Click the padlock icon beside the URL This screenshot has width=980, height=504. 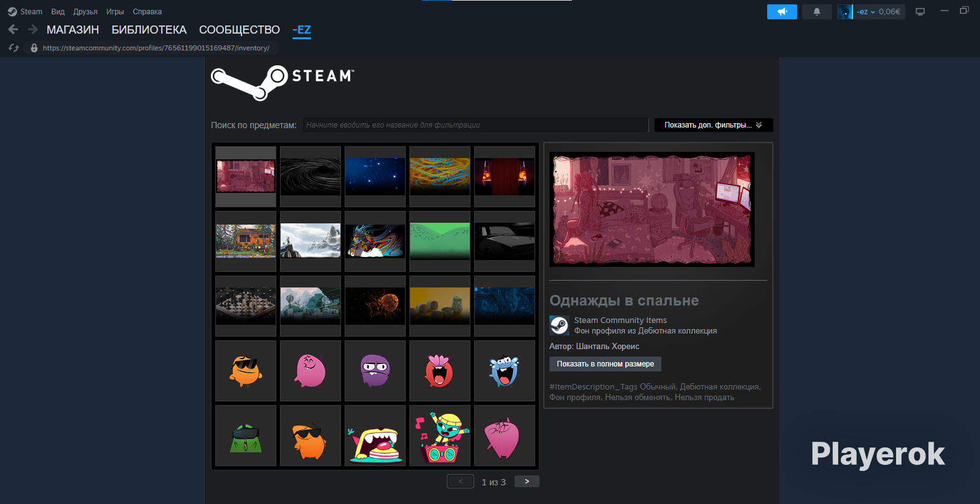pyautogui.click(x=34, y=48)
